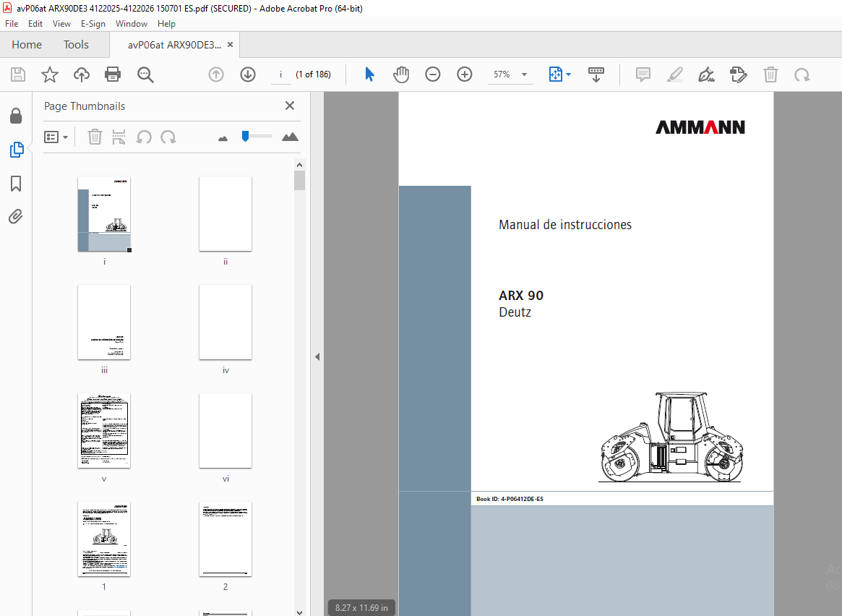Enlarge thumbnail size large mountain icon
Screen dimensions: 842x616
tap(290, 137)
